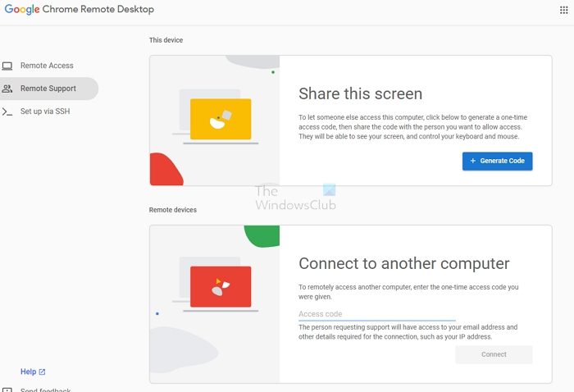Click the Chrome Remote Desktop title
The height and width of the screenshot is (392, 574).
[98, 9]
